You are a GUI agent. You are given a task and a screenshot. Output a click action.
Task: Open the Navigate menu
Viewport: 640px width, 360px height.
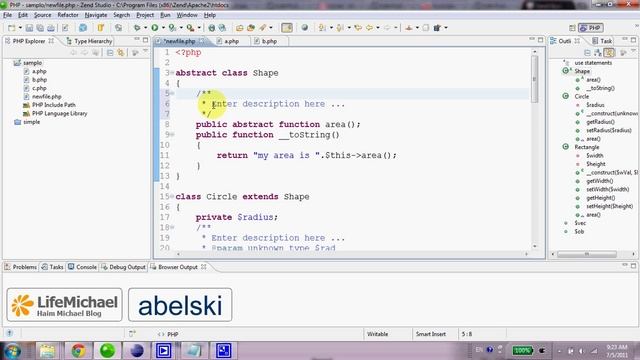(96, 15)
